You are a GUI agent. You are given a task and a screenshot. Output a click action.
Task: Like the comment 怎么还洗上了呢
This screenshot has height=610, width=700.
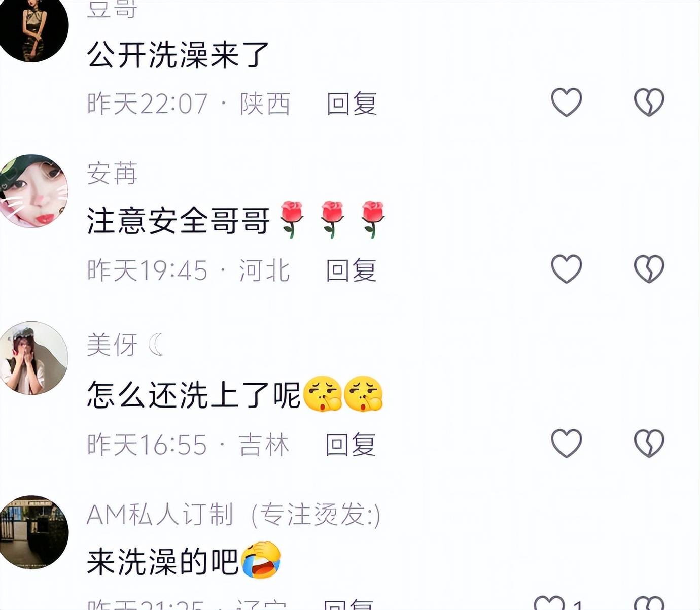pyautogui.click(x=566, y=443)
